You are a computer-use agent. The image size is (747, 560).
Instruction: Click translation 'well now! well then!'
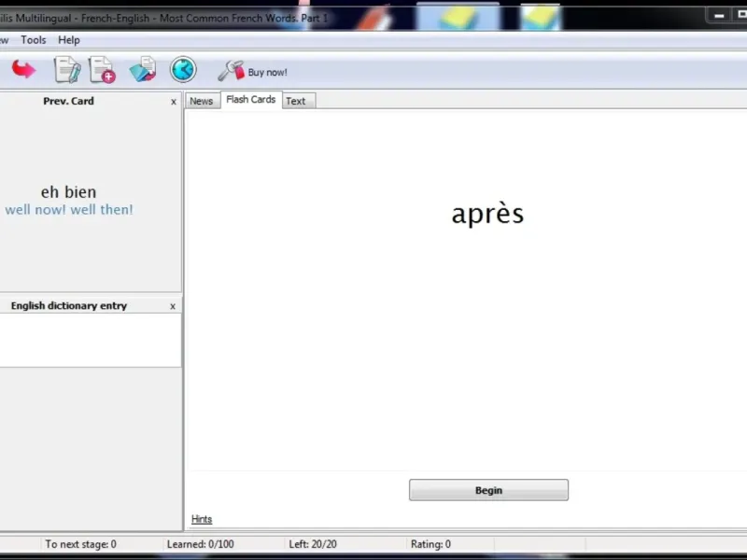coord(69,209)
